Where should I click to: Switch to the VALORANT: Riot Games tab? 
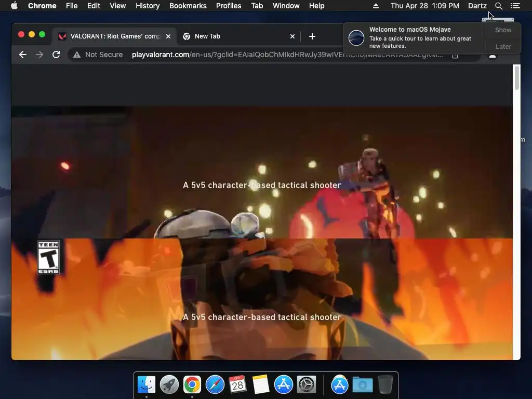(x=114, y=36)
